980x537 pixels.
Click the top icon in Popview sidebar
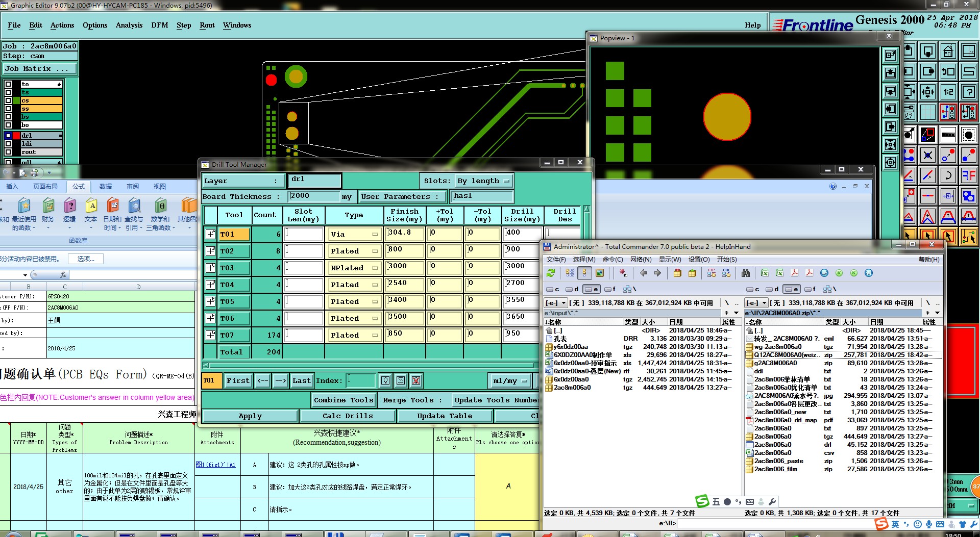890,55
